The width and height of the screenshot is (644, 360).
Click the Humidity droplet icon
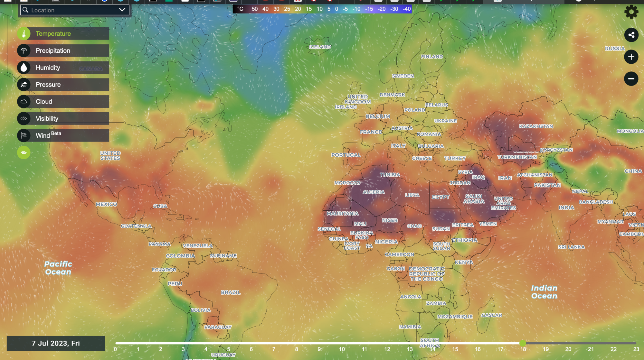[24, 68]
